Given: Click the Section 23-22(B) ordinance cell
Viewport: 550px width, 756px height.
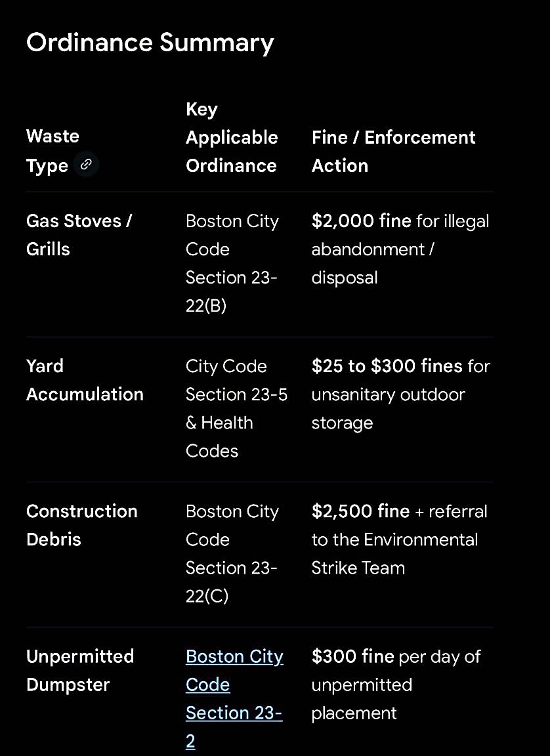Looking at the screenshot, I should coord(232,263).
